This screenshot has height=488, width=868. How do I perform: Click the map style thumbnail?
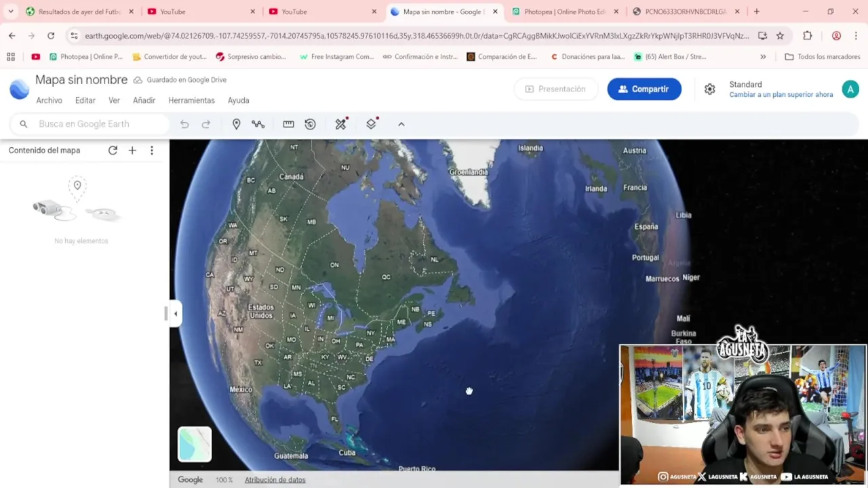[195, 444]
